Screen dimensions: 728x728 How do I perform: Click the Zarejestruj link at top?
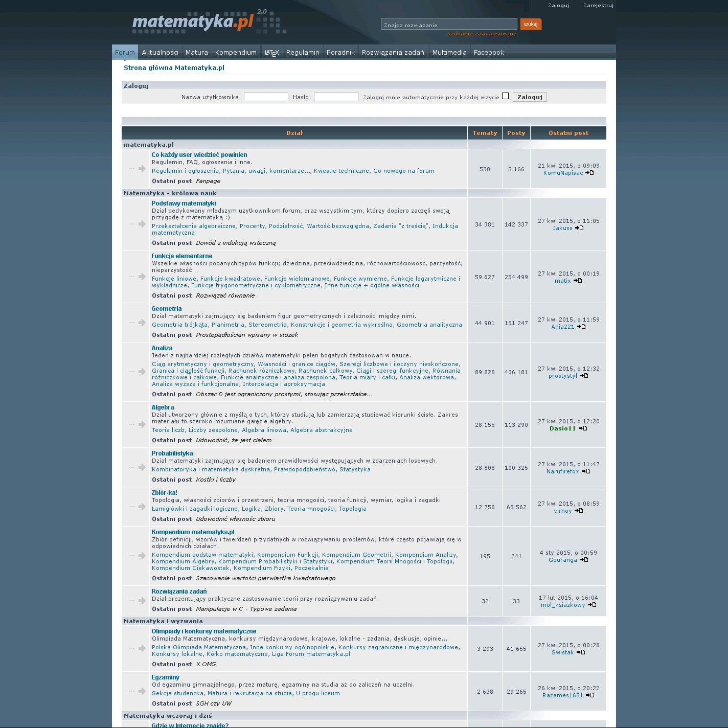click(598, 6)
